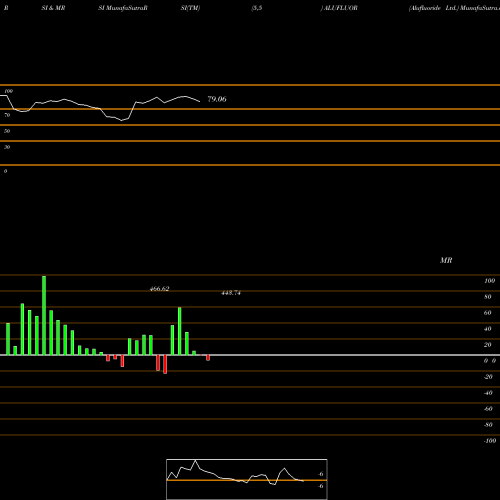Click the RSI axis label 70
This screenshot has width=500, height=500.
7,115
